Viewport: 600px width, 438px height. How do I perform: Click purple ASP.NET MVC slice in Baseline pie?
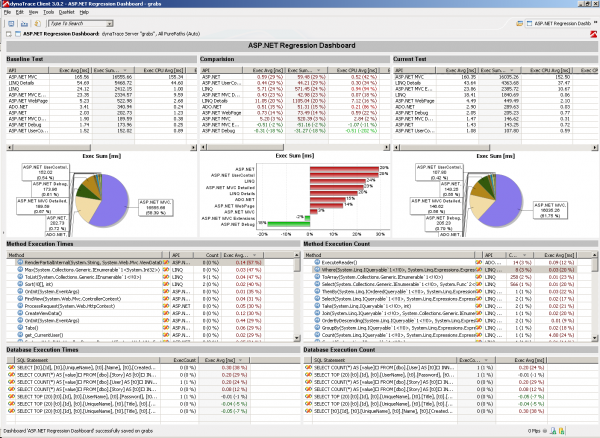111,203
